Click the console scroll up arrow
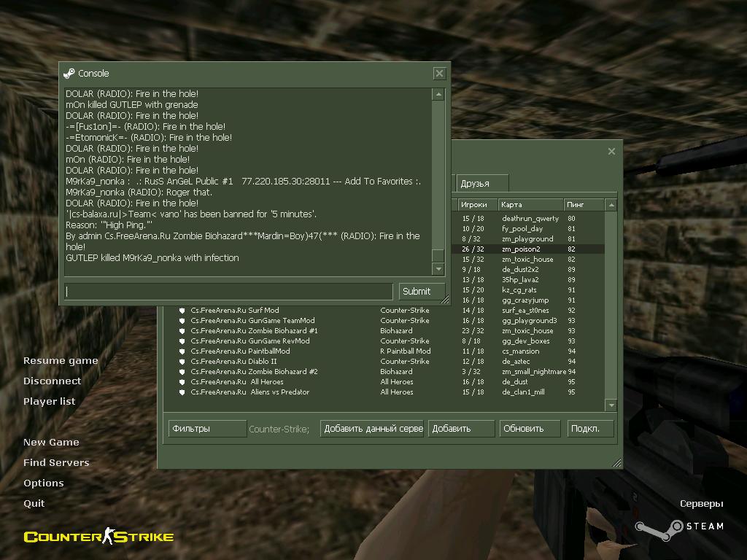Image resolution: width=747 pixels, height=560 pixels. pyautogui.click(x=438, y=94)
